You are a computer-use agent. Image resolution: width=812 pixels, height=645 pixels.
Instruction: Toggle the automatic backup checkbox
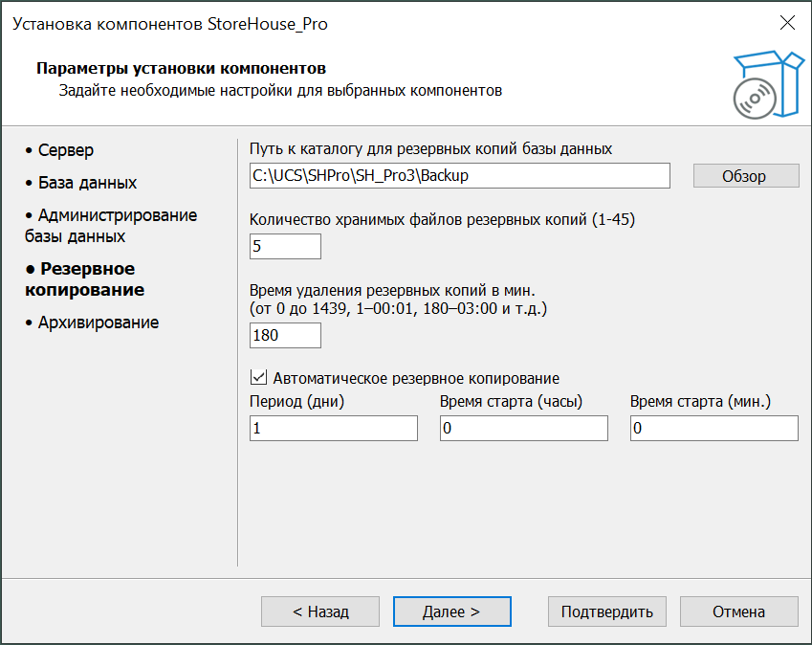coord(258,378)
